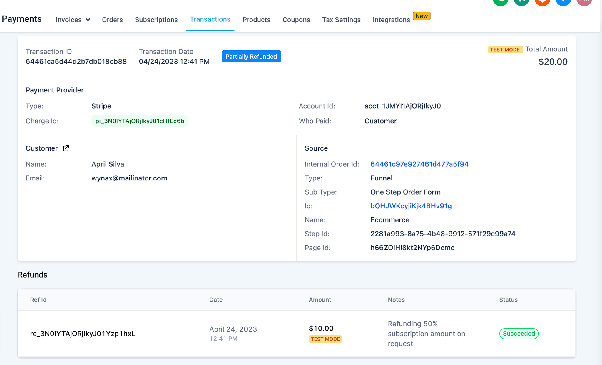The width and height of the screenshot is (602, 365).
Task: Click the Refunds section heading
Action: point(33,275)
